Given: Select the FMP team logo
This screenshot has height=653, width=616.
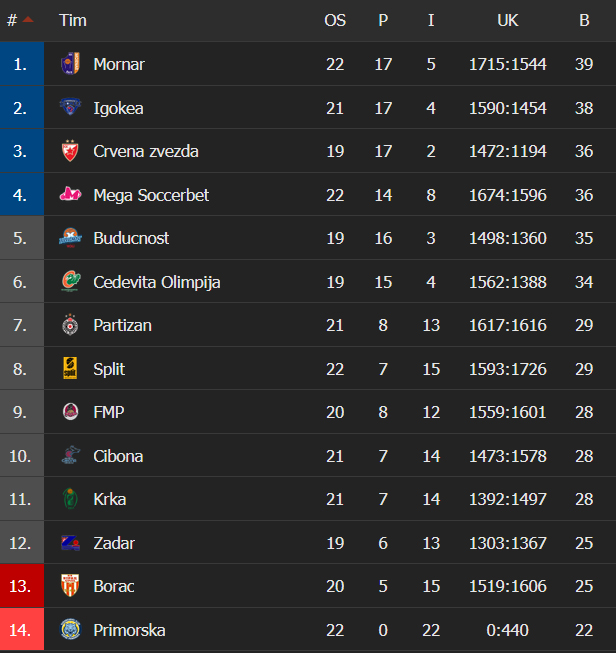Looking at the screenshot, I should (70, 412).
